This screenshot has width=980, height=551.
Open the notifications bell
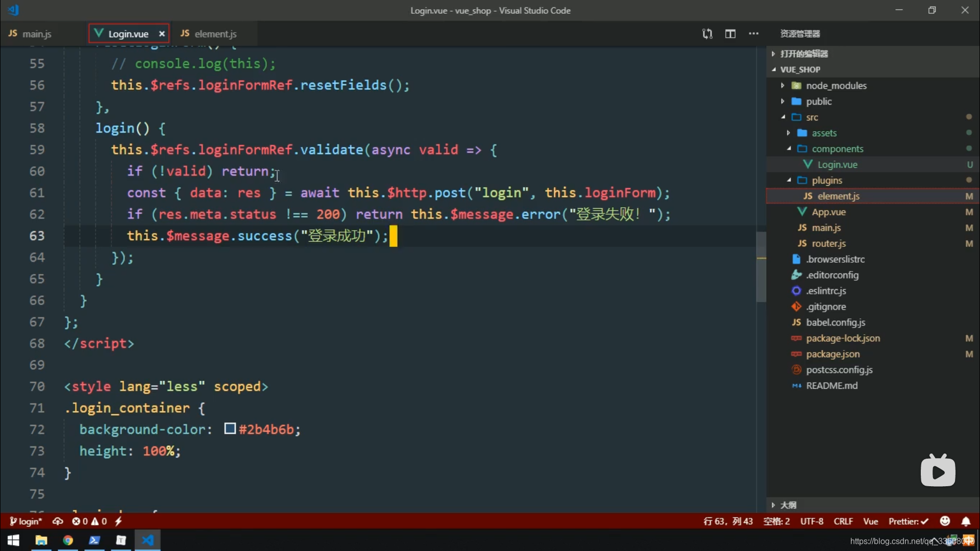click(966, 521)
